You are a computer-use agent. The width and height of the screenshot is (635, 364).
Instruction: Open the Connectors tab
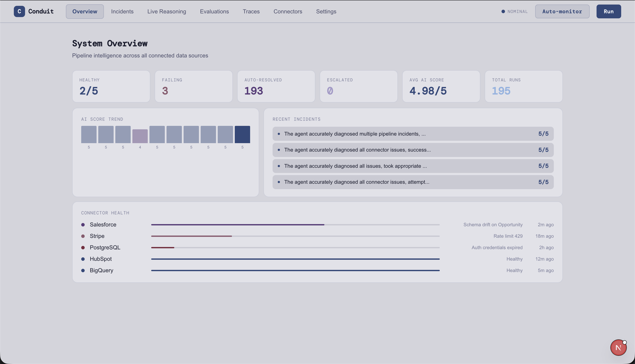coord(288,11)
